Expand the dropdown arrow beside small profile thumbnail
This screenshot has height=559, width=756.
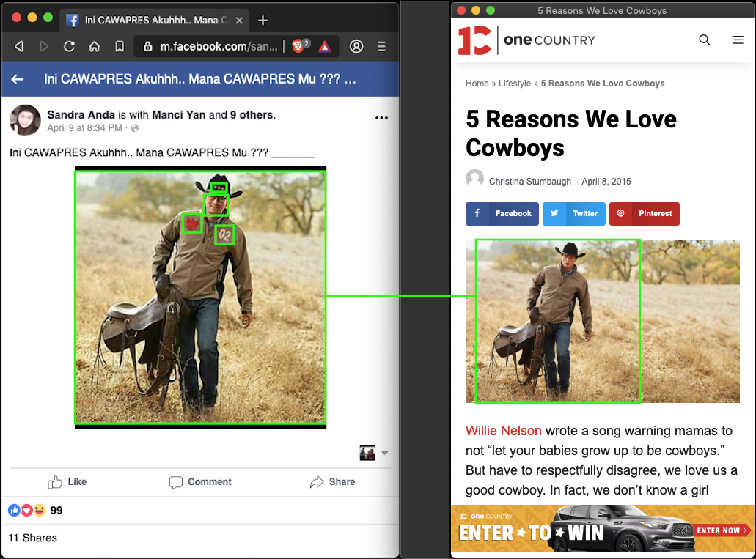pos(385,453)
